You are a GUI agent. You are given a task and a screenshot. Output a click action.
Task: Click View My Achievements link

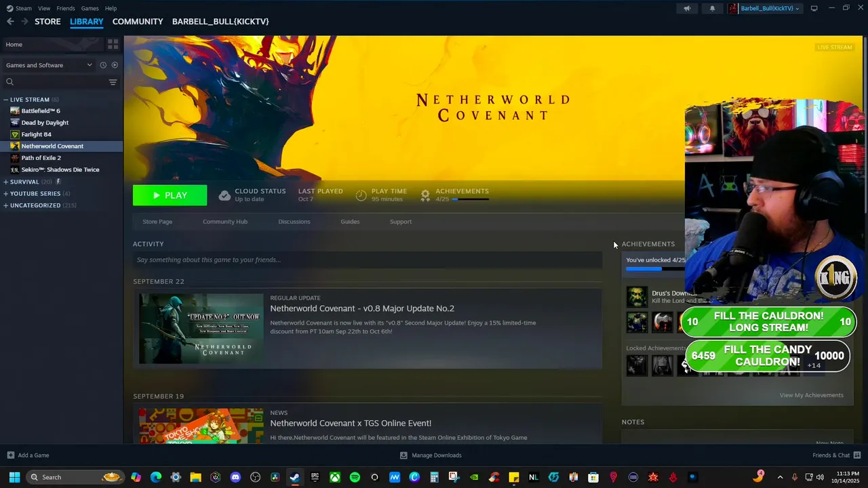pyautogui.click(x=811, y=395)
